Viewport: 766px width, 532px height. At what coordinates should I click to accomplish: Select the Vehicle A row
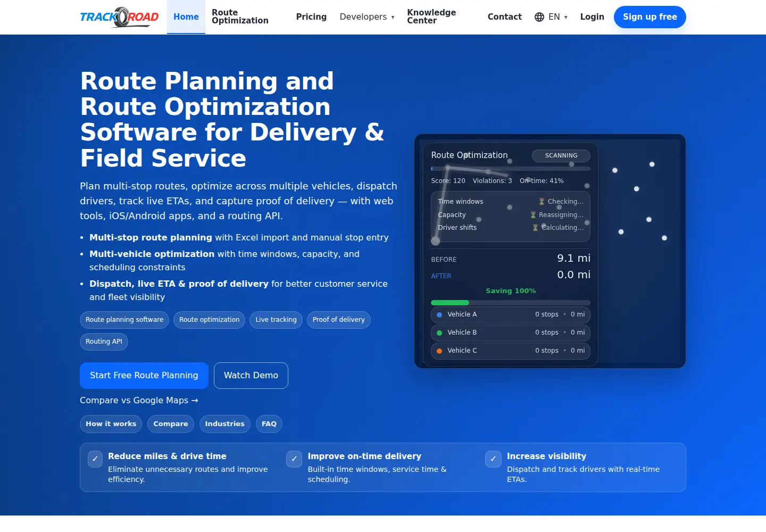click(x=511, y=315)
